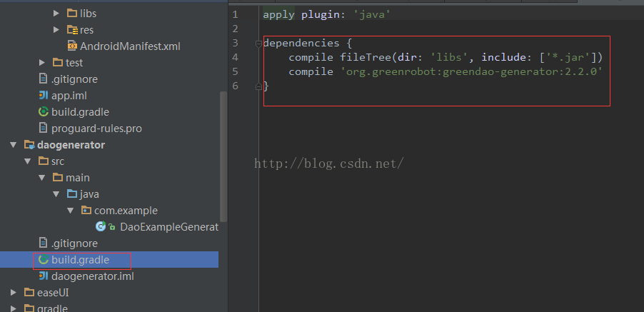Select the java folder label
The width and height of the screenshot is (644, 312).
[x=89, y=194]
